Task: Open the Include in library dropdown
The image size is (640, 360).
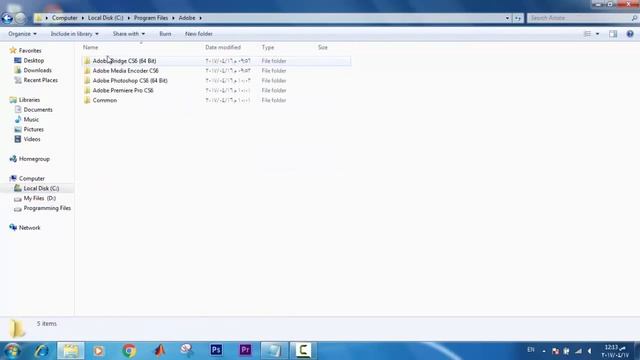Action: 74,34
